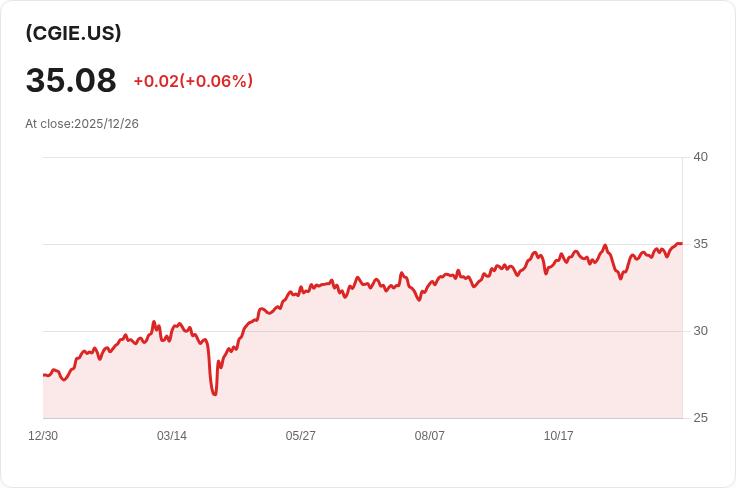This screenshot has width=736, height=488.
Task: Click the 40 y-axis price label
Action: click(700, 157)
